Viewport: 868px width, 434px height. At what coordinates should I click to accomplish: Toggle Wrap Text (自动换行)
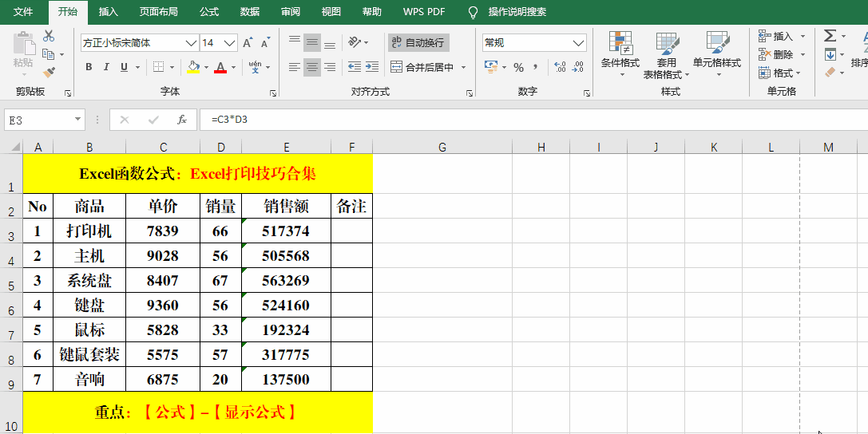tap(418, 42)
